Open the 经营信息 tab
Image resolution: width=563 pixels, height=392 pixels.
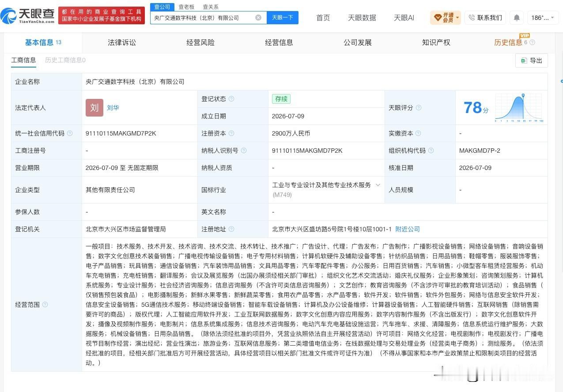pos(279,42)
